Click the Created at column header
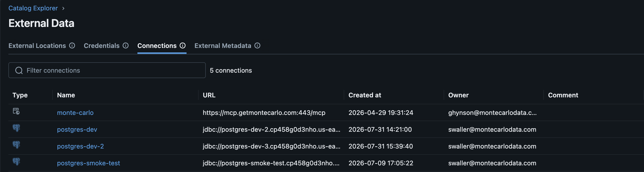Image resolution: width=644 pixels, height=172 pixels. (x=365, y=95)
